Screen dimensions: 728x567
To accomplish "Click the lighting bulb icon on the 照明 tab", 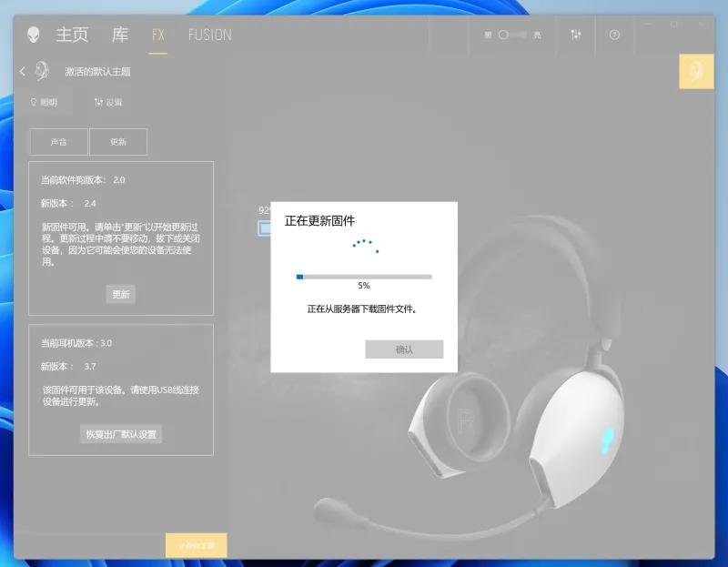I will click(33, 102).
